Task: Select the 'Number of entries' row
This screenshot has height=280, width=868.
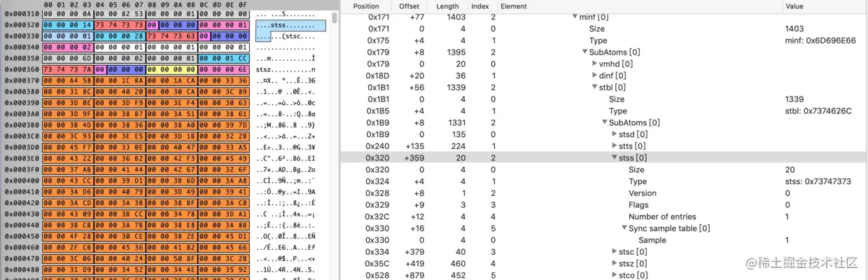Action: point(603,216)
